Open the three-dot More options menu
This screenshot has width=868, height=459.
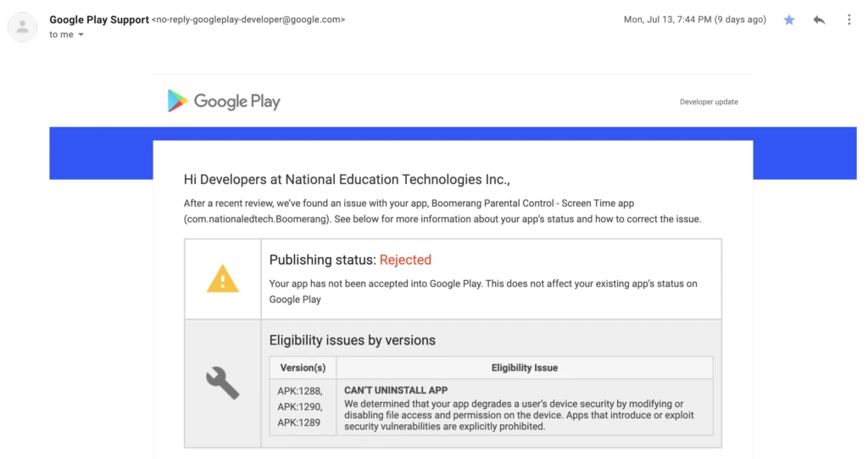[x=849, y=20]
